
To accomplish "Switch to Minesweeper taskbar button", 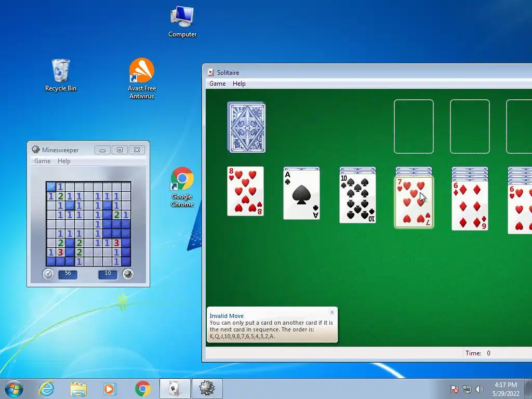I will [207, 389].
